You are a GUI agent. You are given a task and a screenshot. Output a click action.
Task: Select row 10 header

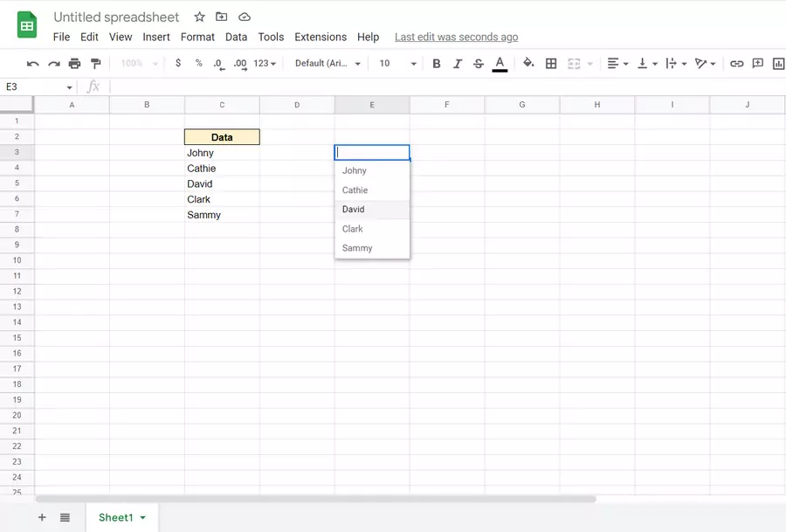point(17,260)
